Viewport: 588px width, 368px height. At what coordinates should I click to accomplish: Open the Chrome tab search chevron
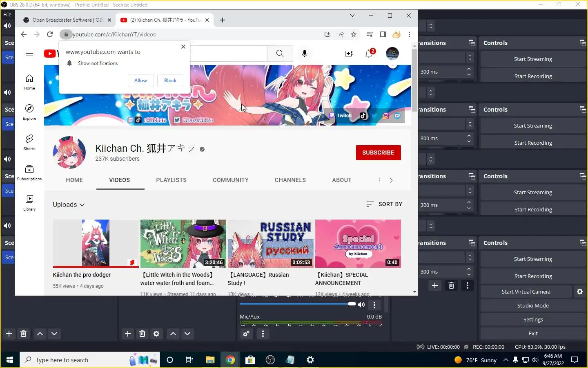pyautogui.click(x=352, y=16)
